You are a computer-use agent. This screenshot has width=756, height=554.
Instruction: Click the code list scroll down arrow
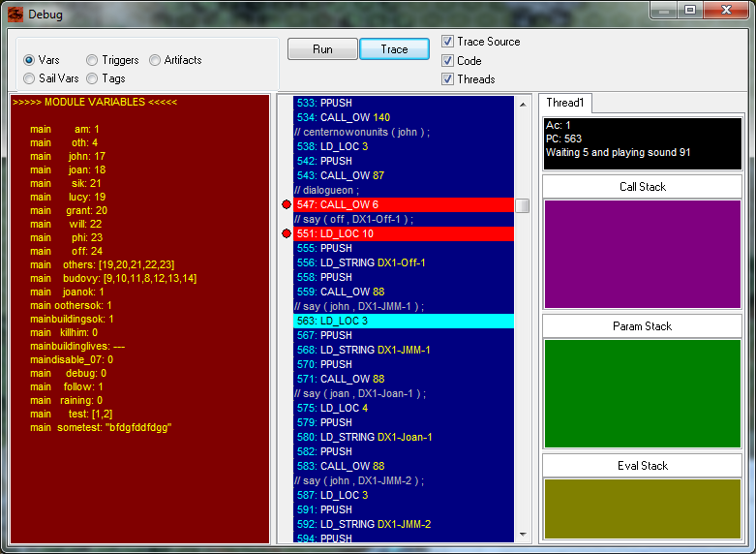click(523, 535)
